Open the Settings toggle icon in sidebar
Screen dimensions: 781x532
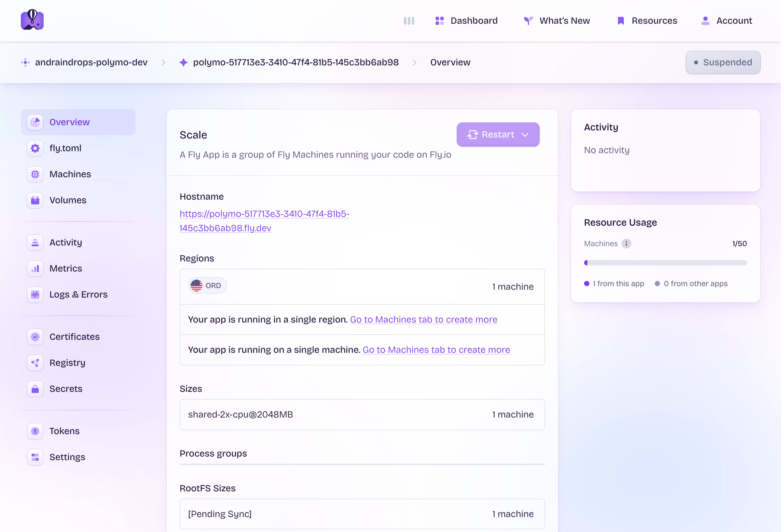point(35,457)
